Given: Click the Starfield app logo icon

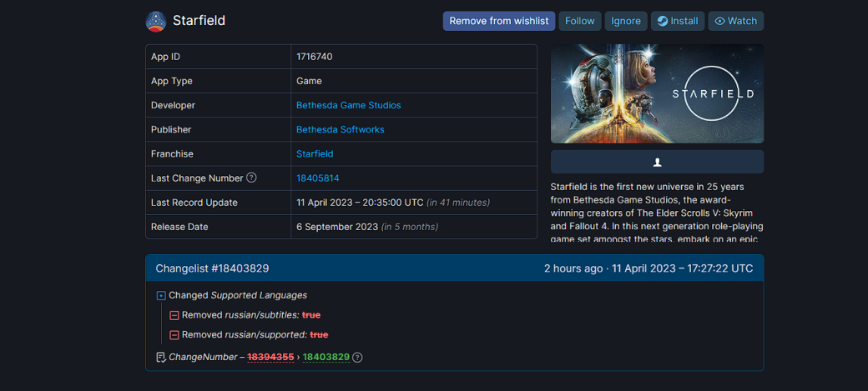Looking at the screenshot, I should click(x=155, y=21).
